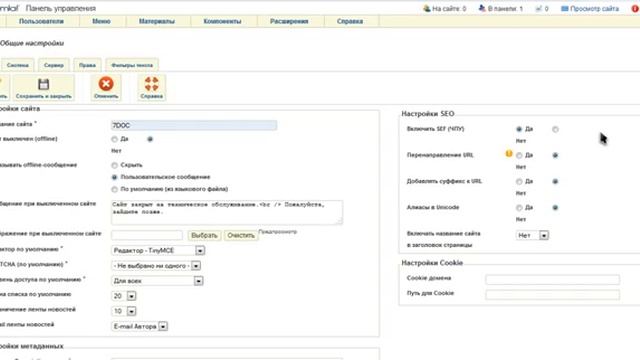The image size is (640, 360).
Task: Click the monitor icon beside 'Просмотр сайта'
Action: (565, 8)
